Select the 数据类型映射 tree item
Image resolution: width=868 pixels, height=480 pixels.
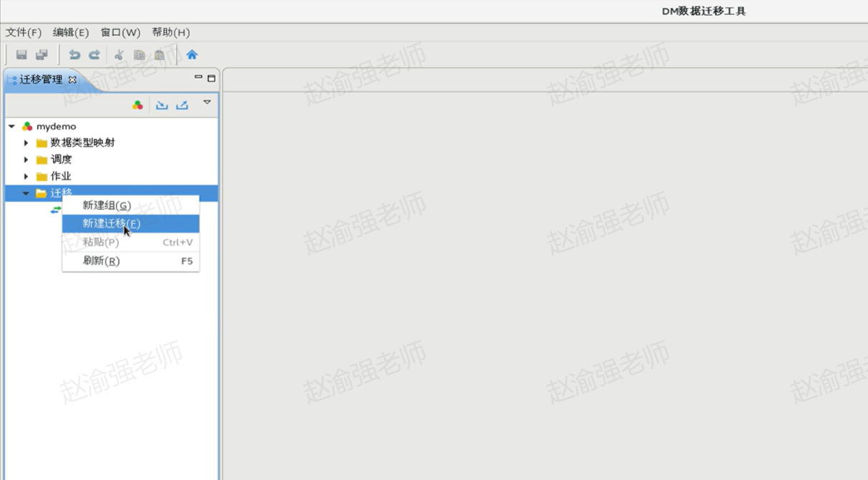click(82, 143)
